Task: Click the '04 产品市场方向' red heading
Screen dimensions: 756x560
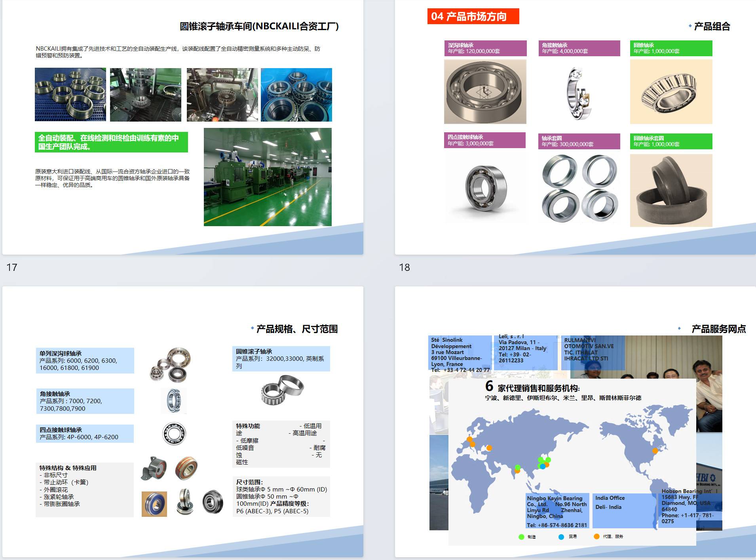Action: click(x=473, y=16)
